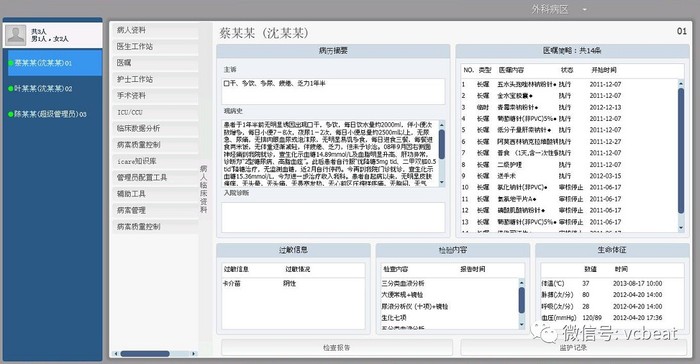Click the 监护记录 button
Image resolution: width=700 pixels, height=364 pixels.
click(573, 347)
